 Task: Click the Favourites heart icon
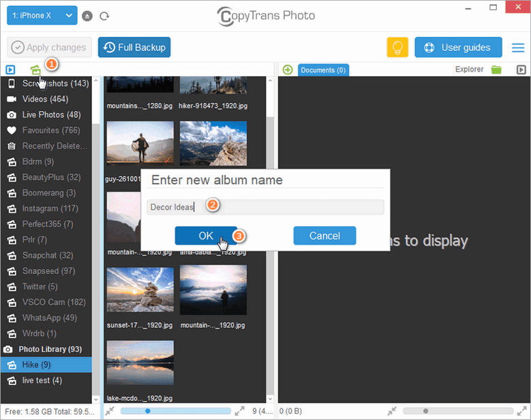[12, 130]
